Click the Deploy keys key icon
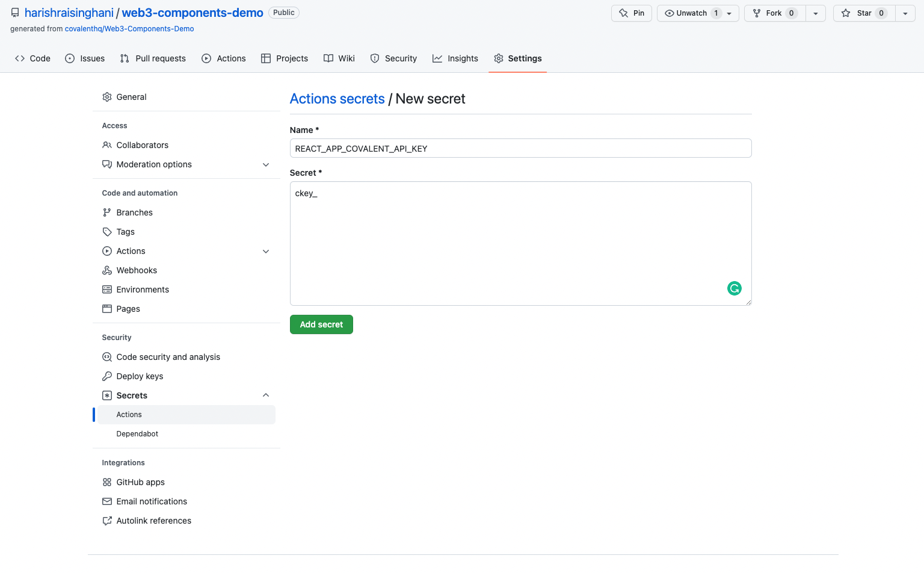 tap(107, 376)
